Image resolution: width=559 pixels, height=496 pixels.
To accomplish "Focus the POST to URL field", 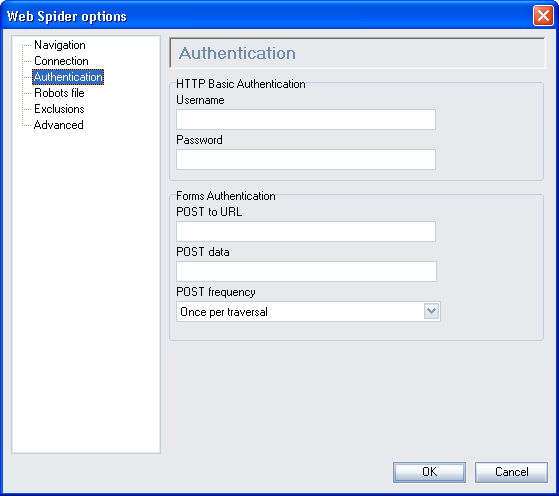I will tap(306, 231).
